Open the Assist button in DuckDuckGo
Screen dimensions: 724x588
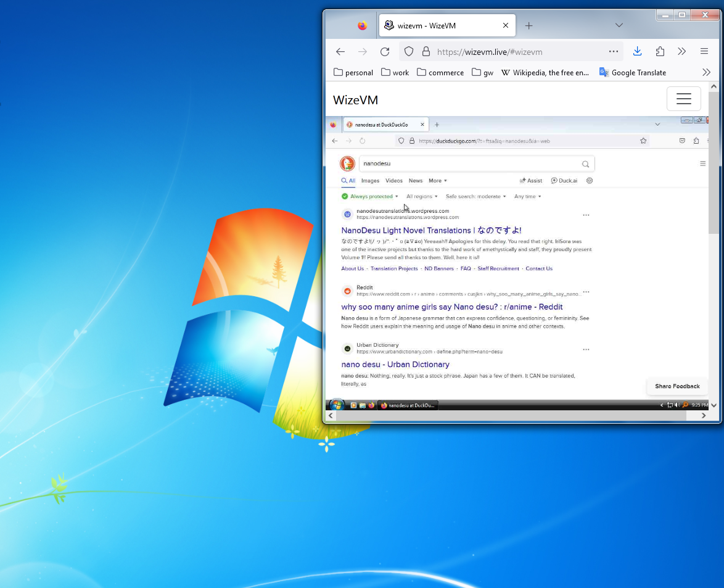click(x=531, y=181)
